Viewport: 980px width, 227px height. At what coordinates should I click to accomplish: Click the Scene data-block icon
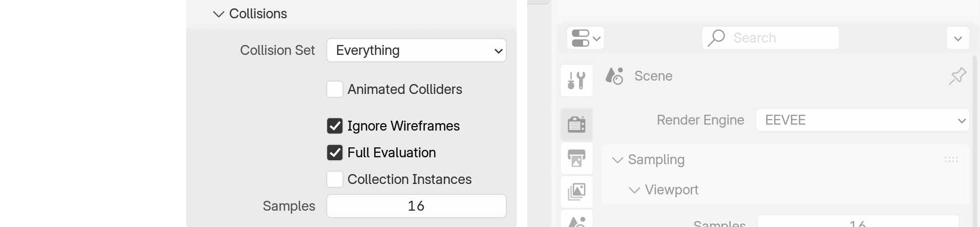[x=614, y=76]
